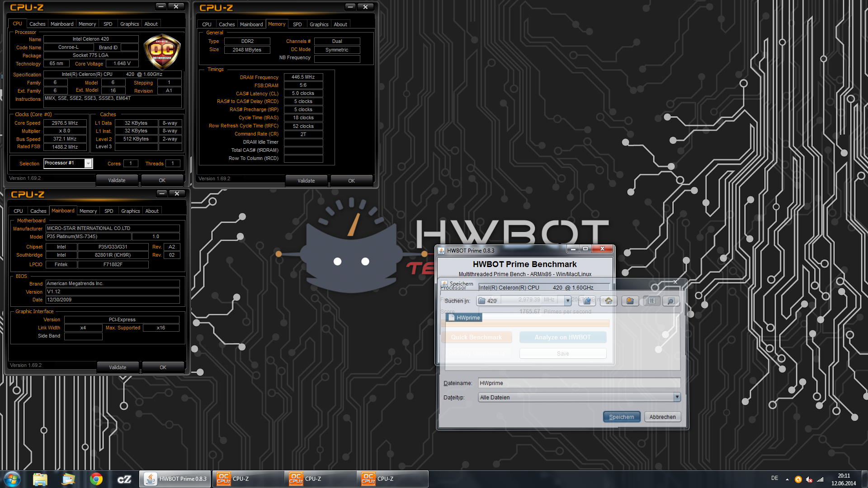This screenshot has height=488, width=868.
Task: Go up one folder level in Speichern dialog
Action: (x=587, y=301)
